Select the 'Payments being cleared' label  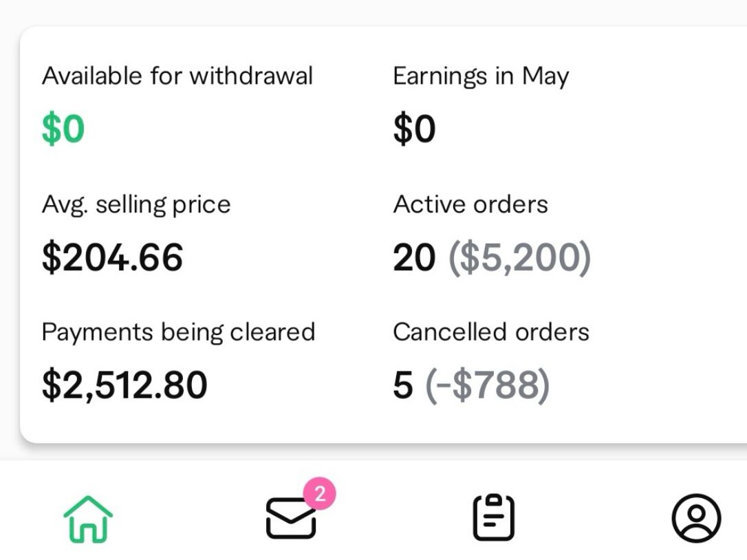pyautogui.click(x=178, y=332)
